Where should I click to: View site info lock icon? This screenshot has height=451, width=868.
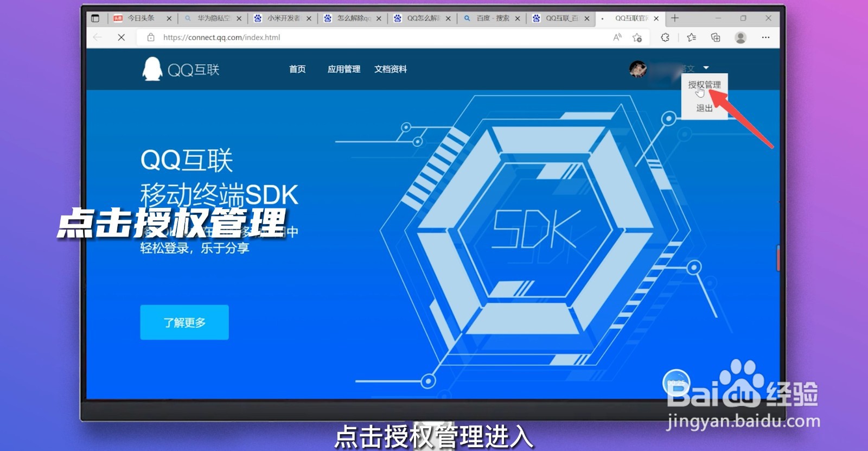[151, 37]
